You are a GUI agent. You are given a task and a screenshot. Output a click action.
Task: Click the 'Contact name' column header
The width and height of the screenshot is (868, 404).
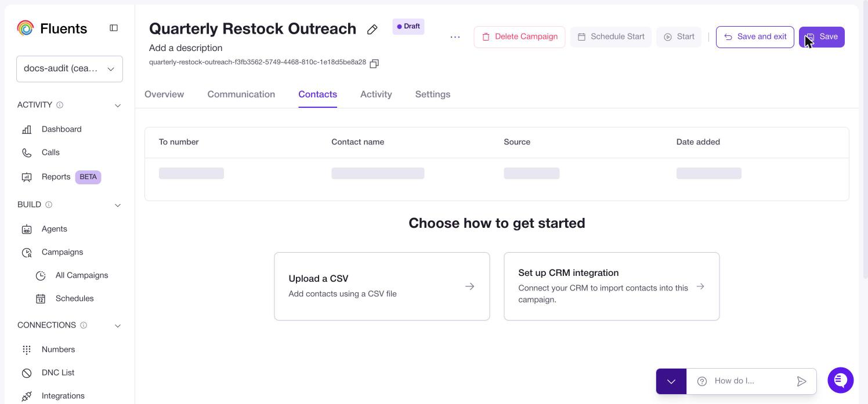(x=357, y=142)
